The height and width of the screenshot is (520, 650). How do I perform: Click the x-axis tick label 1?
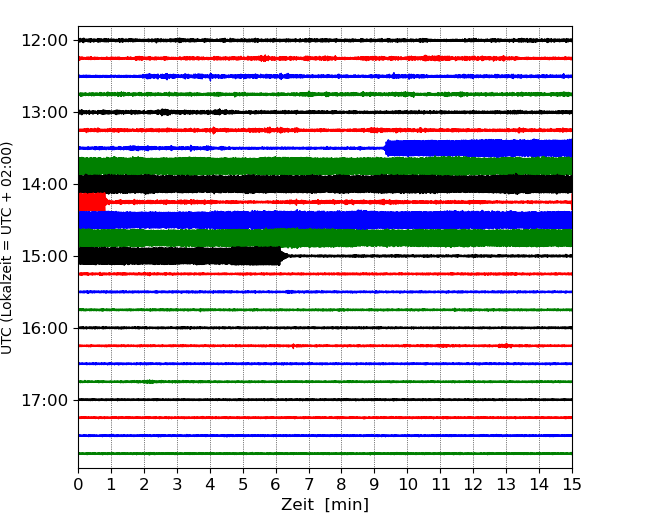click(x=111, y=484)
